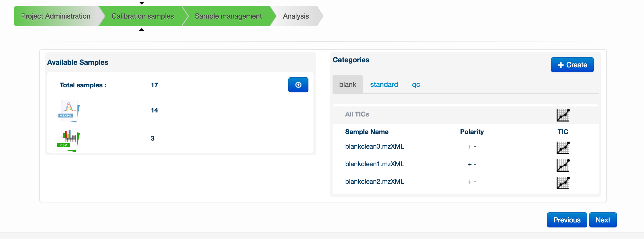This screenshot has width=644, height=239.
Task: Click the down arrow above Calibration samples
Action: pos(142,3)
